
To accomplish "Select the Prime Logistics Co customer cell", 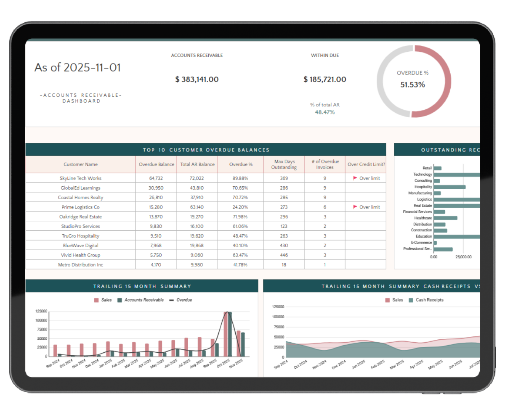I will [80, 207].
